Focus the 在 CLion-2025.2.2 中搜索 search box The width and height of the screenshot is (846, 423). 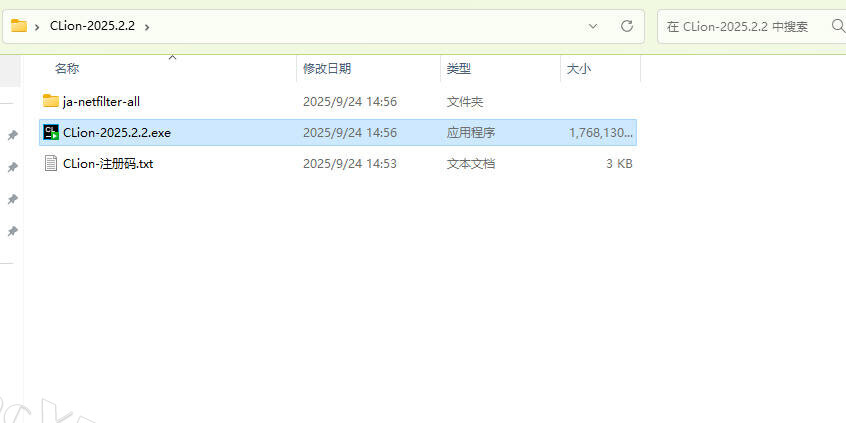(x=745, y=26)
